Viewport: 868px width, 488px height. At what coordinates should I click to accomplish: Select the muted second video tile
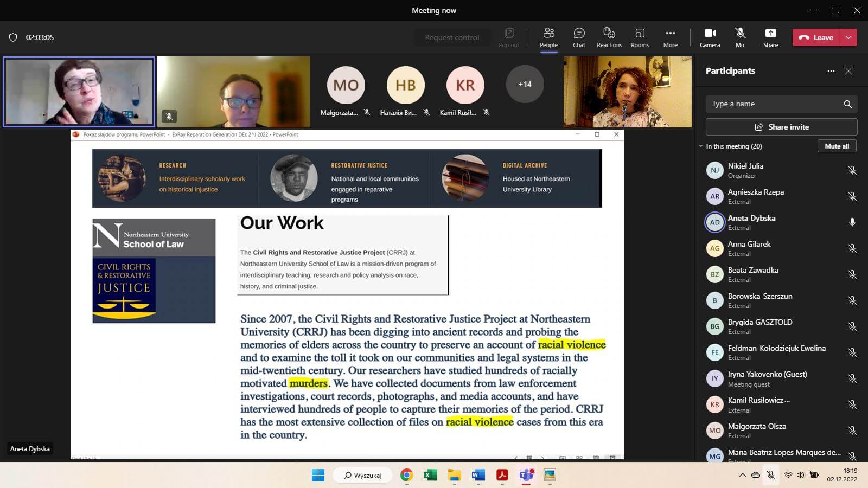pos(234,92)
